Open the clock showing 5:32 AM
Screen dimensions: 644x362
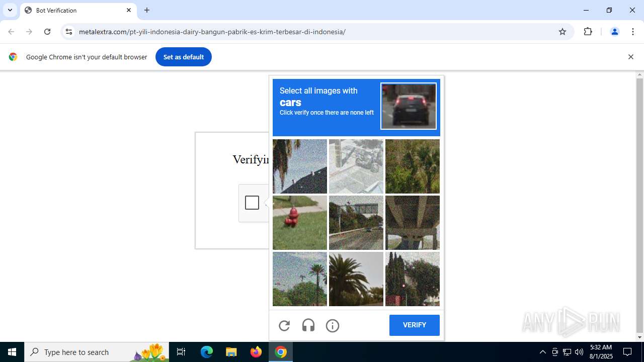[601, 352]
